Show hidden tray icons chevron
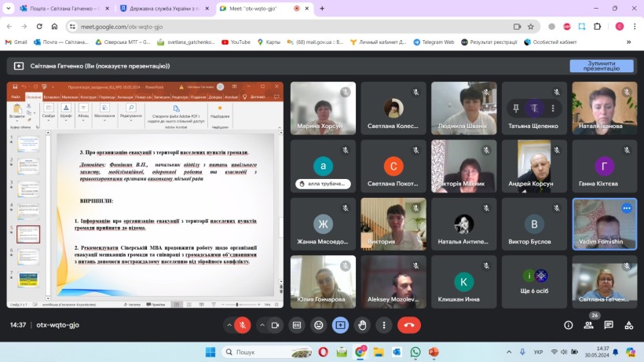Image resolution: width=644 pixels, height=362 pixels. pyautogui.click(x=509, y=352)
